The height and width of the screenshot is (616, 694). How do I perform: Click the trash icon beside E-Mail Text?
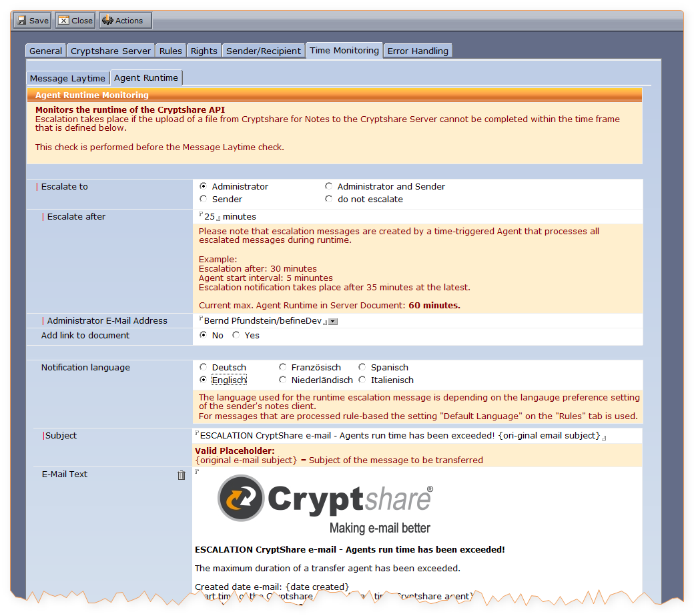pyautogui.click(x=182, y=475)
